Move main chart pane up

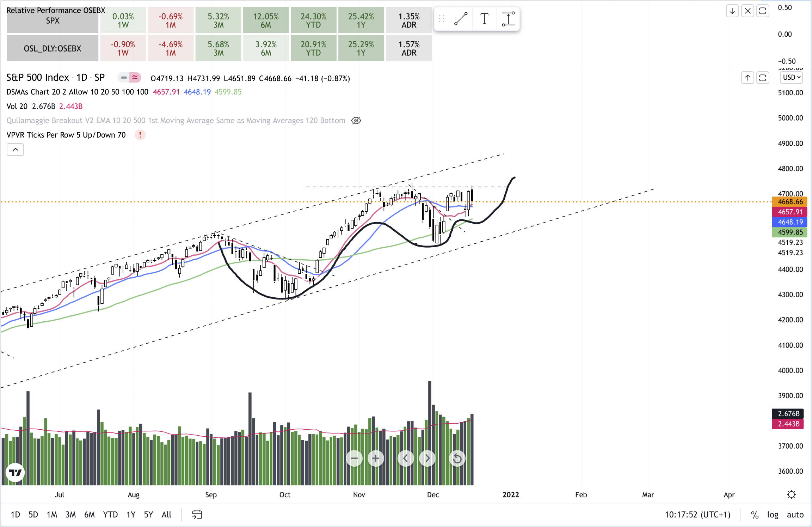tap(748, 78)
